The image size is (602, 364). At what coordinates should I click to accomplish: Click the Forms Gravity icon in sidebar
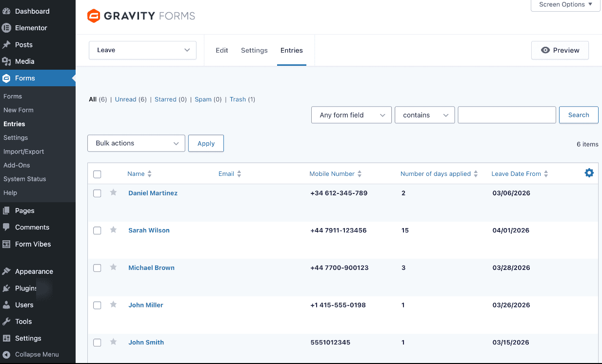6,78
